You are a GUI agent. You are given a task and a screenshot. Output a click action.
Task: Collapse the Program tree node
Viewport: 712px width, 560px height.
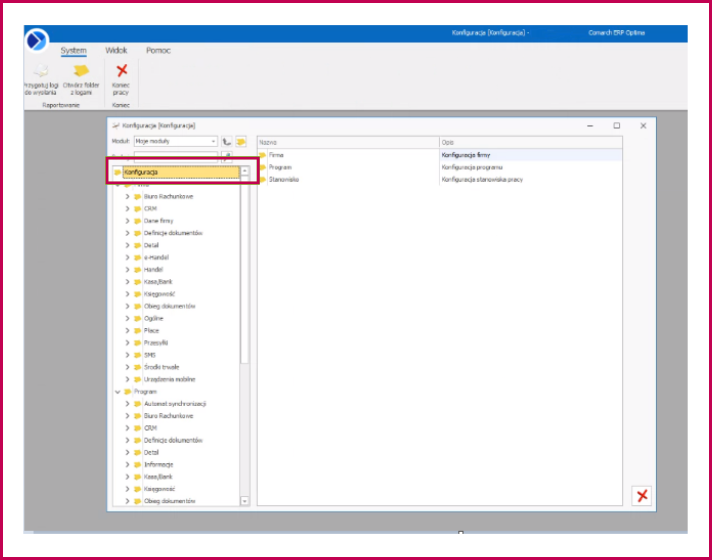tap(118, 392)
